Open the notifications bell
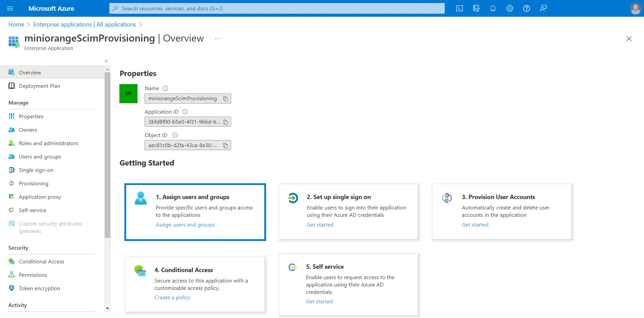644x318 pixels. coord(493,8)
